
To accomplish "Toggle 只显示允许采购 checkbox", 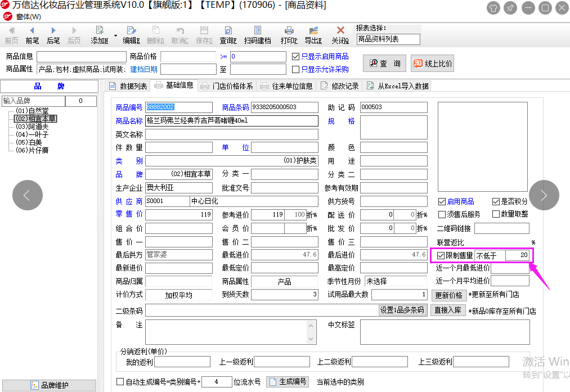I will [x=295, y=69].
